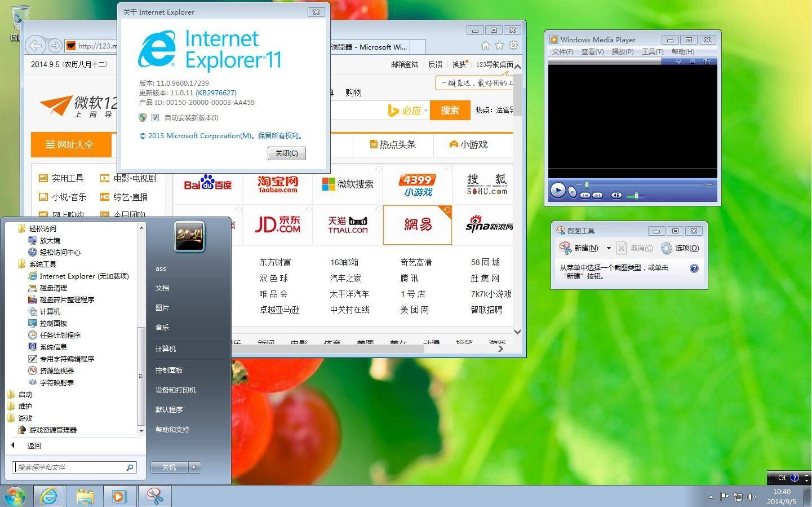The image size is (812, 507).
Task: Open the Start menu orb
Action: click(x=15, y=497)
